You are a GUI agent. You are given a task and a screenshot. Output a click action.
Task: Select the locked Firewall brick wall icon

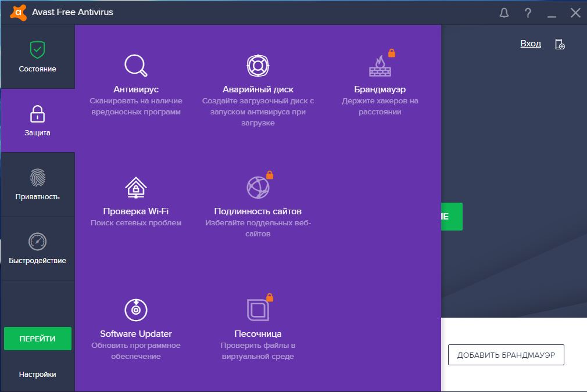click(x=380, y=66)
